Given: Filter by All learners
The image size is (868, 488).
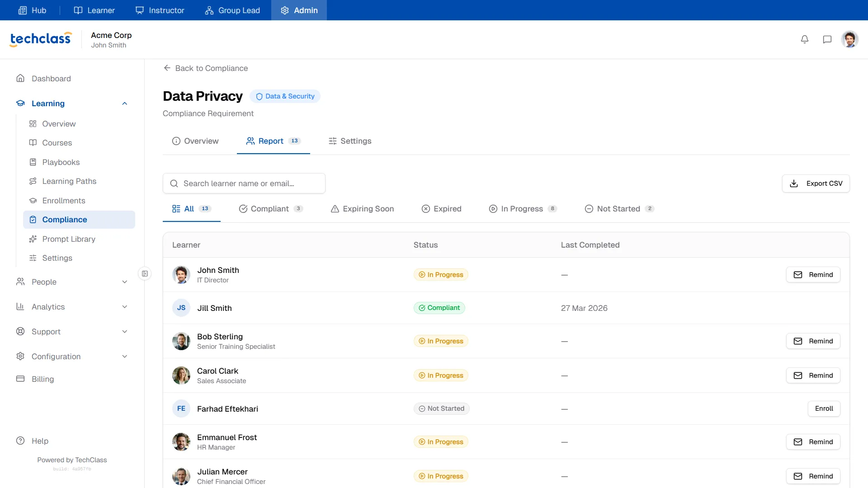Looking at the screenshot, I should tap(192, 209).
